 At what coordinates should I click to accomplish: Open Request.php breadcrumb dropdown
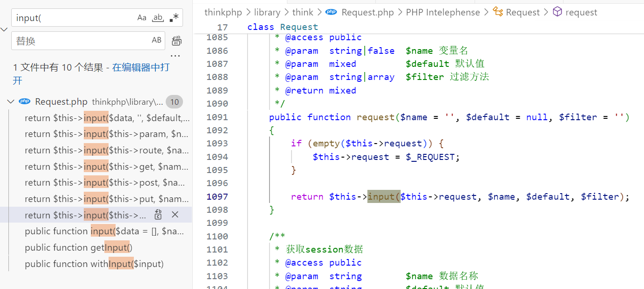367,12
